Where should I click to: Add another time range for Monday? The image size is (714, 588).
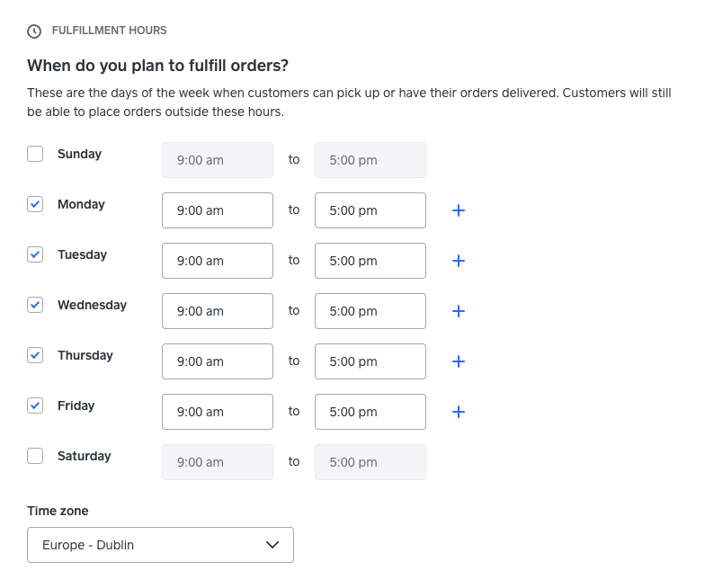(458, 210)
